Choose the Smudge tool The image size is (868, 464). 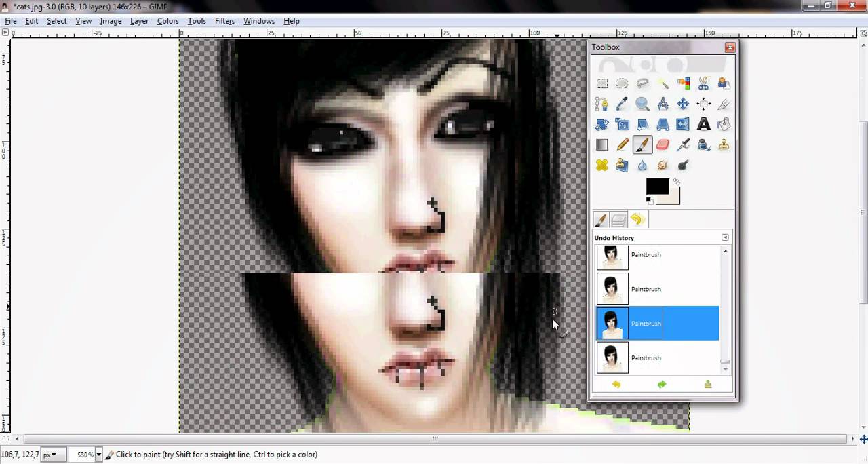tap(663, 165)
